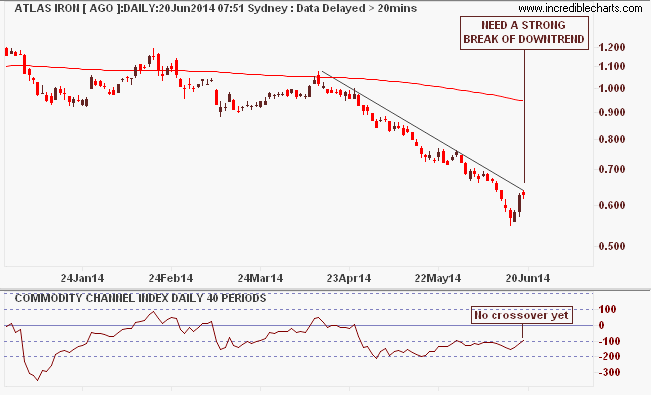651x395 pixels.
Task: Click the 100 CCI axis label
Action: click(608, 309)
